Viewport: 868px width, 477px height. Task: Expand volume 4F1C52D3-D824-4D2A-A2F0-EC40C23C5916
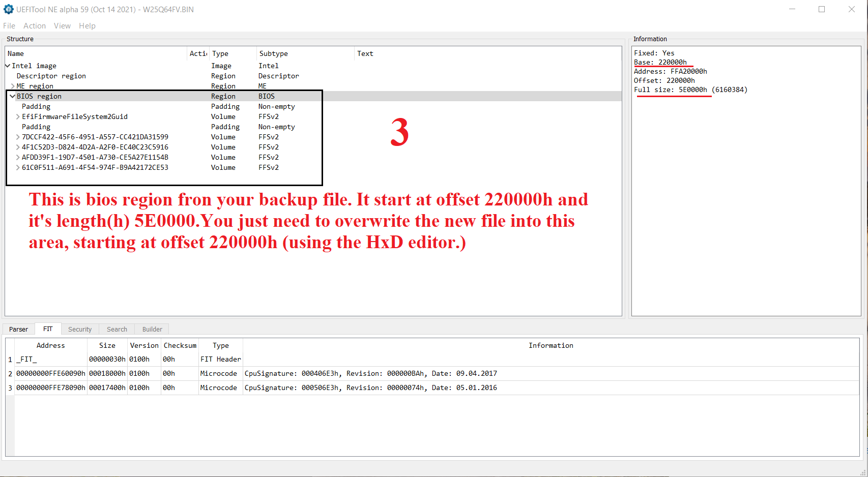click(18, 147)
